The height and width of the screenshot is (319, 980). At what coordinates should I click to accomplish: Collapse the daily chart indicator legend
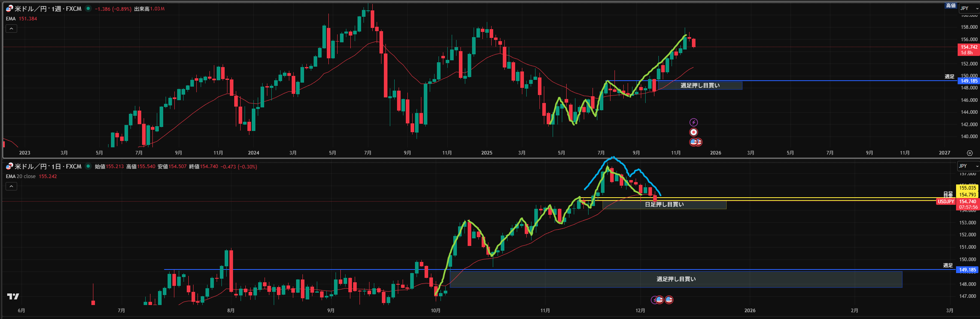click(11, 186)
